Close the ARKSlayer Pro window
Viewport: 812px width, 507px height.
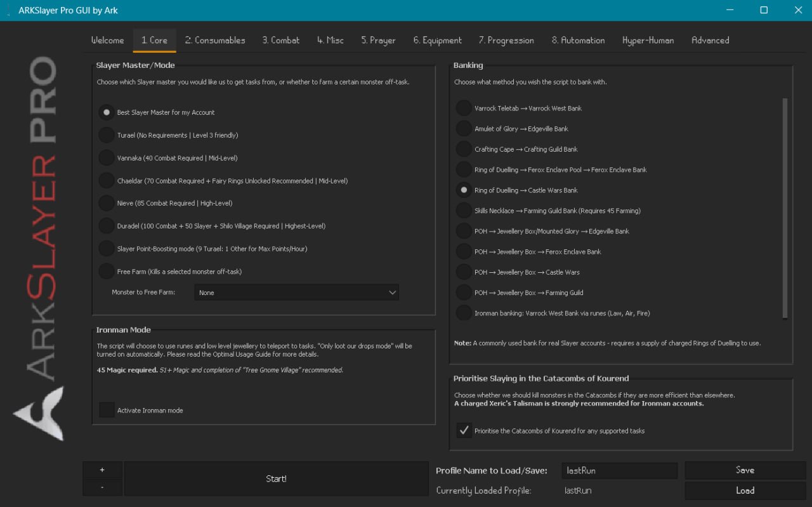(798, 10)
